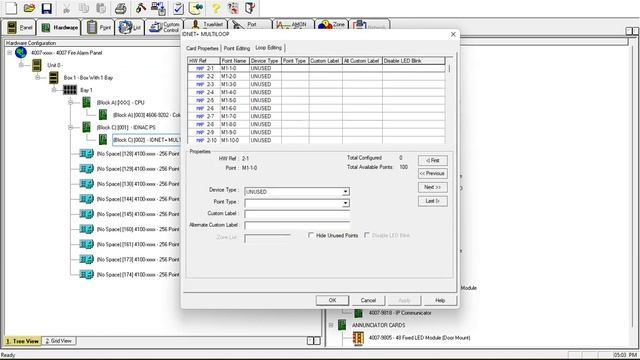This screenshot has width=640, height=360.
Task: Select the Loop Editing tab
Action: click(x=269, y=47)
